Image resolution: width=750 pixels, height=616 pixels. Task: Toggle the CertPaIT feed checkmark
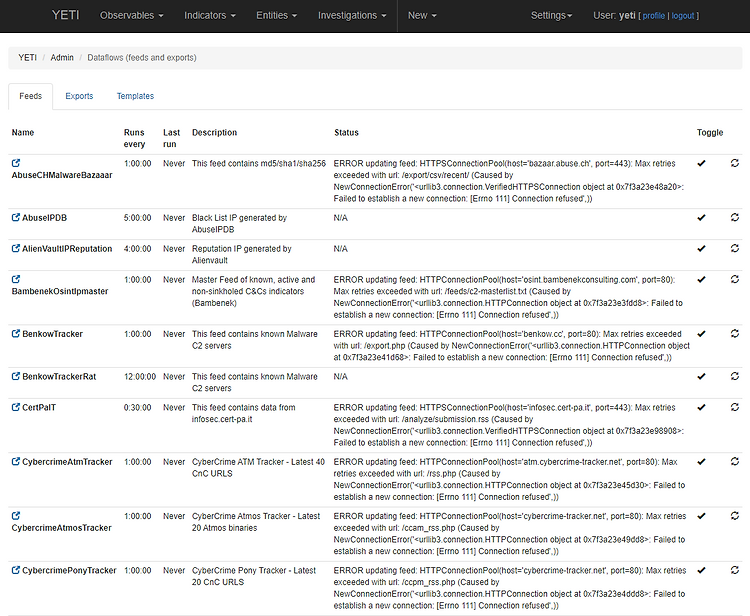(701, 408)
